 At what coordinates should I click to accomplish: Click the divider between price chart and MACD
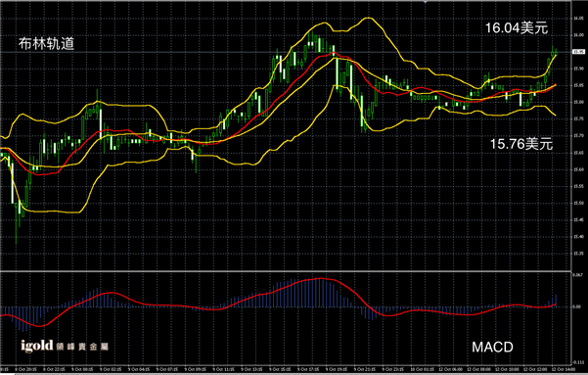(x=286, y=270)
